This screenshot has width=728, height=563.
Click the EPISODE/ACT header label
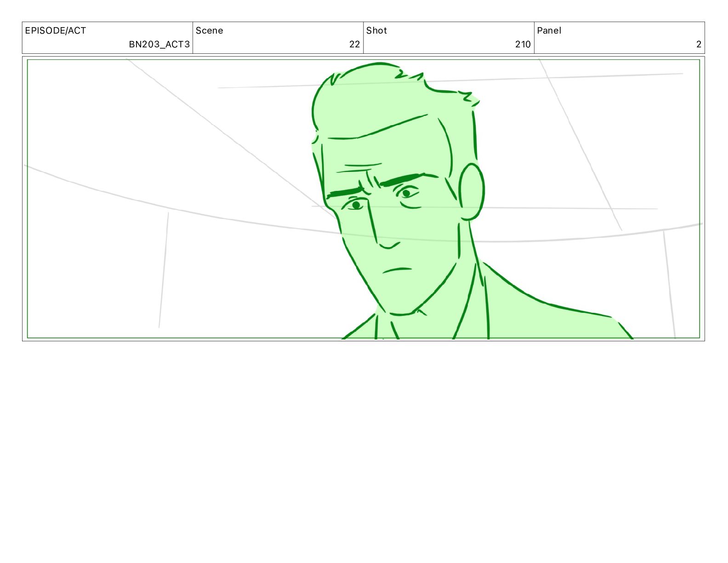coord(55,30)
